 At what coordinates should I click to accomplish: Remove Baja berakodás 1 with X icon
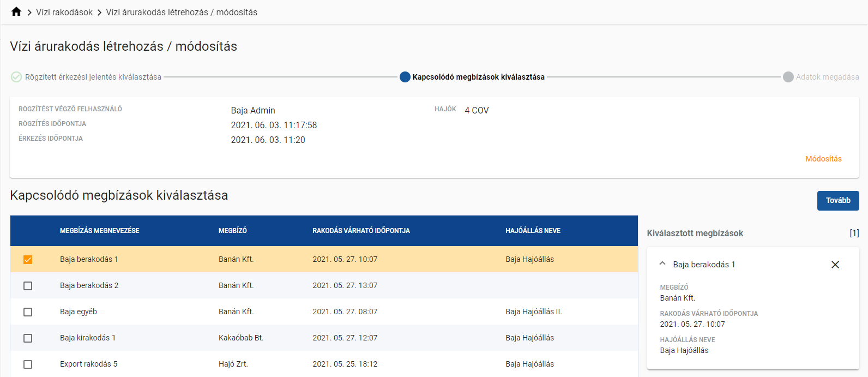click(835, 265)
